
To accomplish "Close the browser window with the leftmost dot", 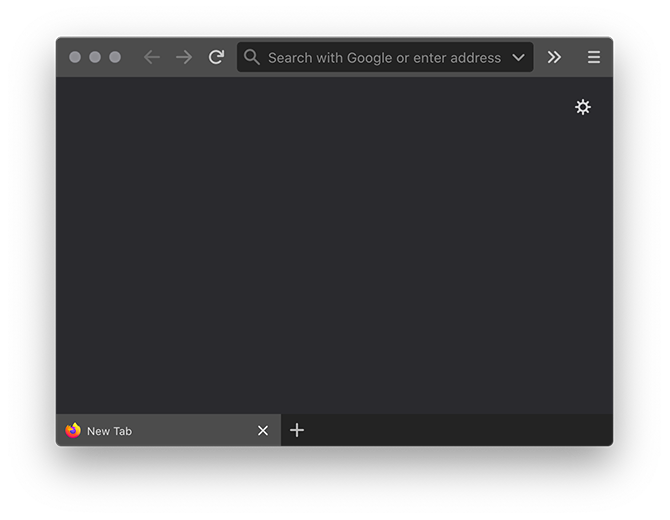I will (x=75, y=57).
